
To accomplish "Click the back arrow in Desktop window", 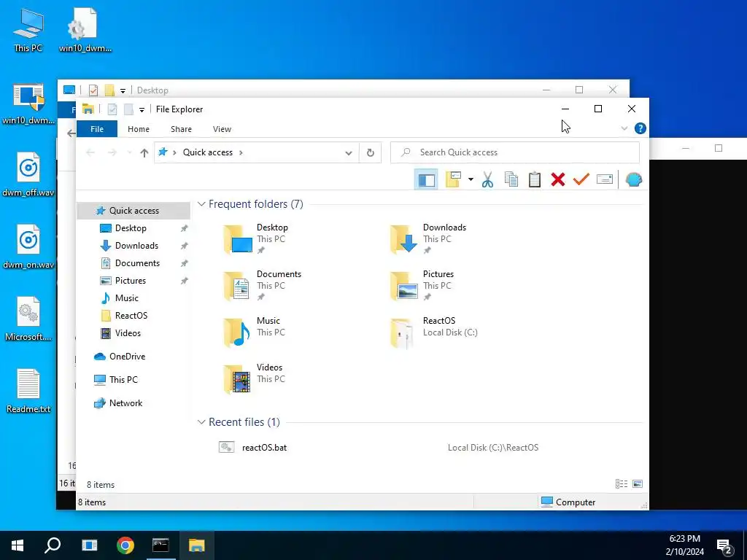I will (71, 133).
